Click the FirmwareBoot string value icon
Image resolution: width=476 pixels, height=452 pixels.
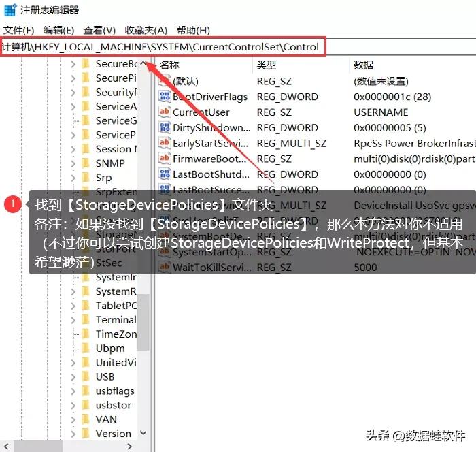pyautogui.click(x=165, y=159)
